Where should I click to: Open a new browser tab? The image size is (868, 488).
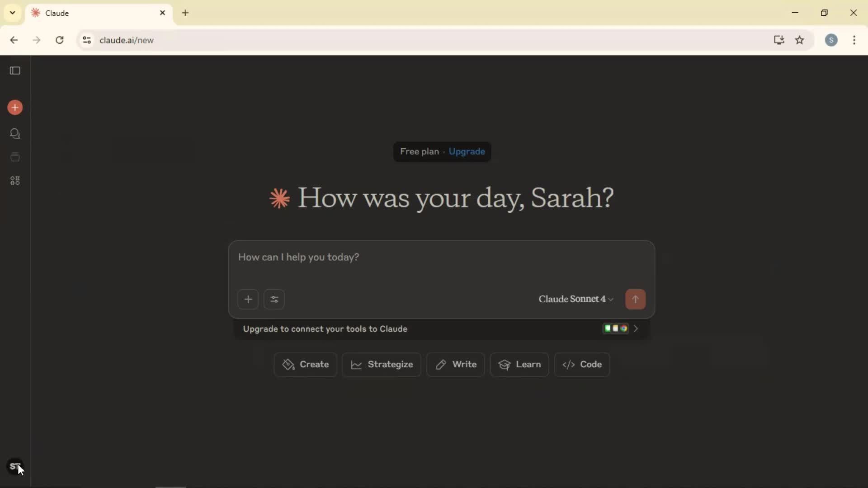185,13
